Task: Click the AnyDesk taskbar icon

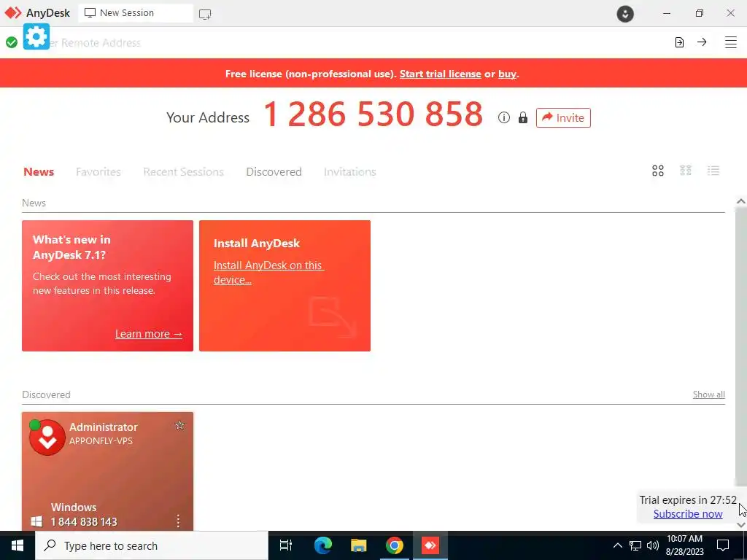Action: pos(430,545)
